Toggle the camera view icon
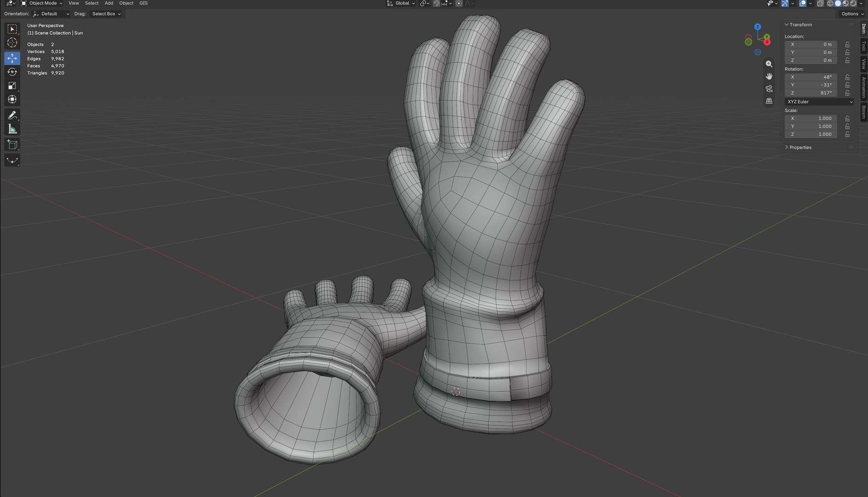The width and height of the screenshot is (868, 497). pos(769,89)
